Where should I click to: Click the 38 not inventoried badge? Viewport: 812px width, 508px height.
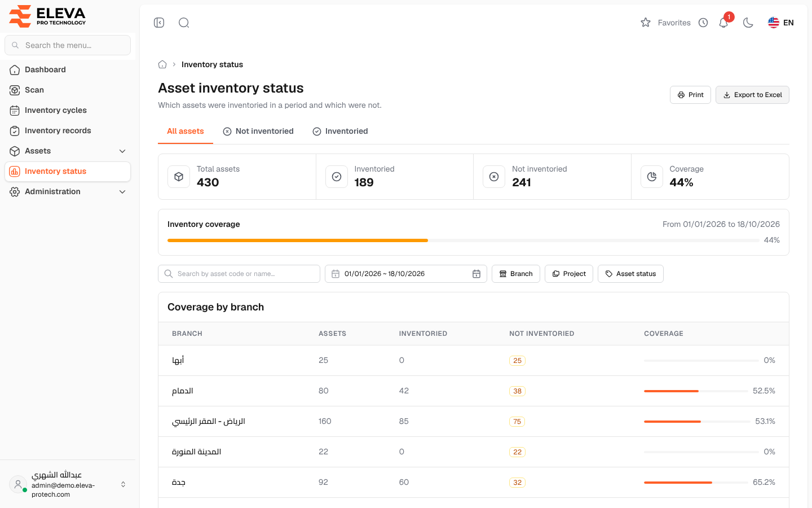[x=517, y=391]
